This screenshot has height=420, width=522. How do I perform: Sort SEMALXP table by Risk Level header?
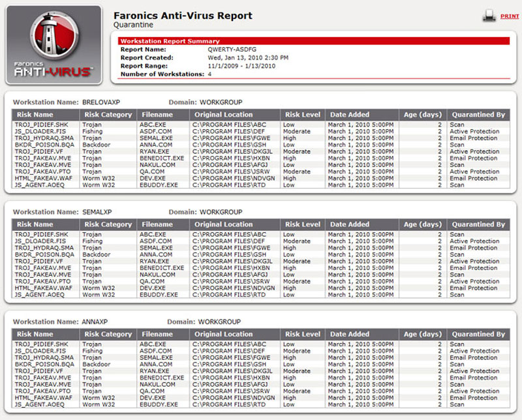click(x=302, y=224)
